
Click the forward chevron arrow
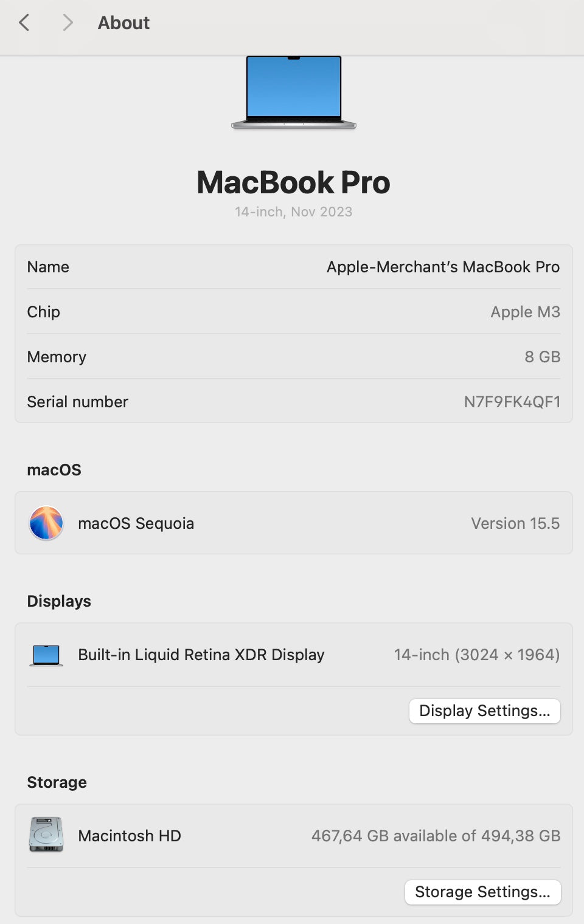tap(68, 23)
